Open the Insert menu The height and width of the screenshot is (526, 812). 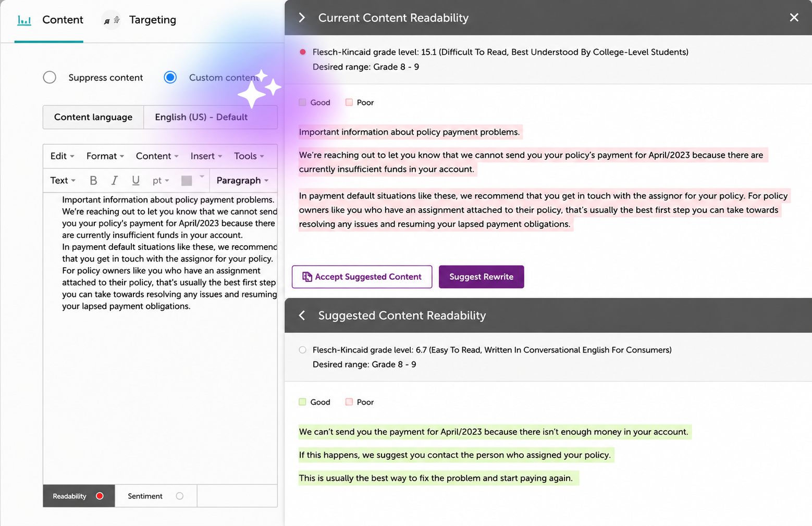coord(206,156)
